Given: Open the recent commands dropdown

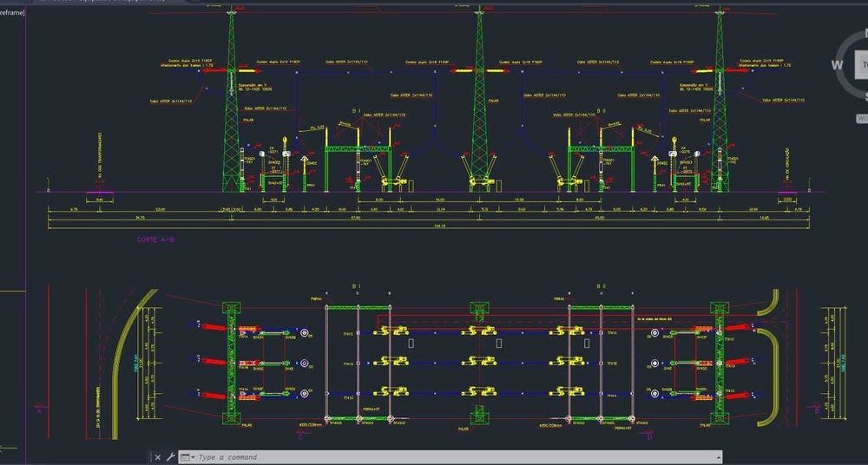Looking at the screenshot, I should (x=187, y=457).
